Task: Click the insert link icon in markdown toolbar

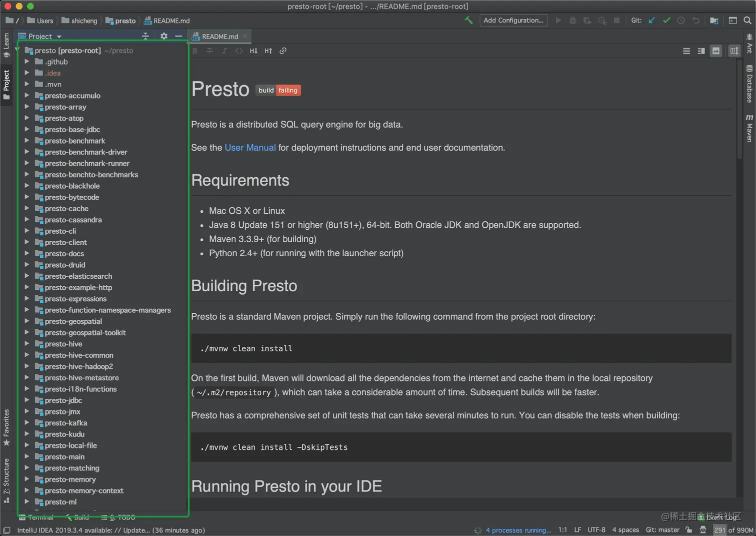Action: 283,51
